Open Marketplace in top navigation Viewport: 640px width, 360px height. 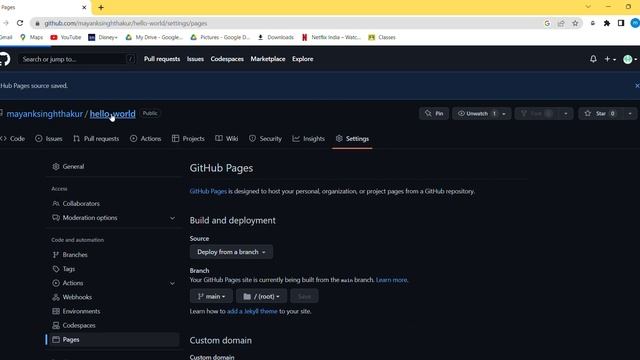click(x=268, y=59)
